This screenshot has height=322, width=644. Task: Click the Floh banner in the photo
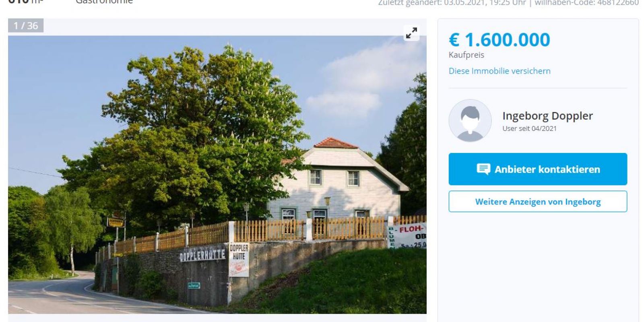(x=407, y=236)
